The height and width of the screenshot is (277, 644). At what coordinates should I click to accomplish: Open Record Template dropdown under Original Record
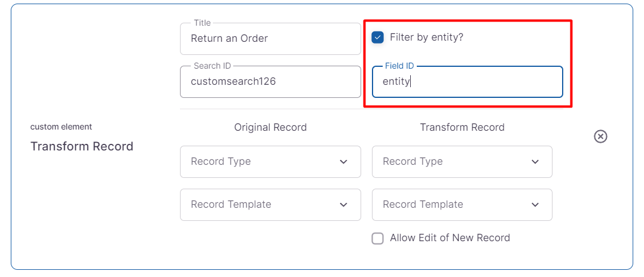coord(263,205)
